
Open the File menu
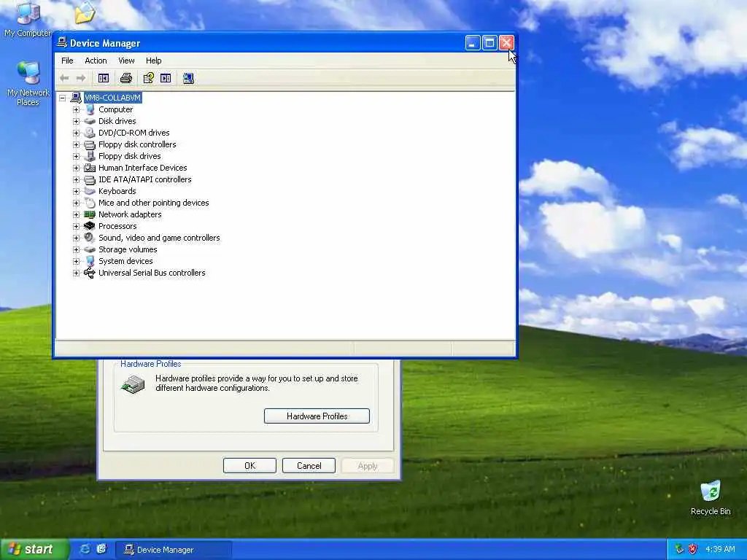67,61
